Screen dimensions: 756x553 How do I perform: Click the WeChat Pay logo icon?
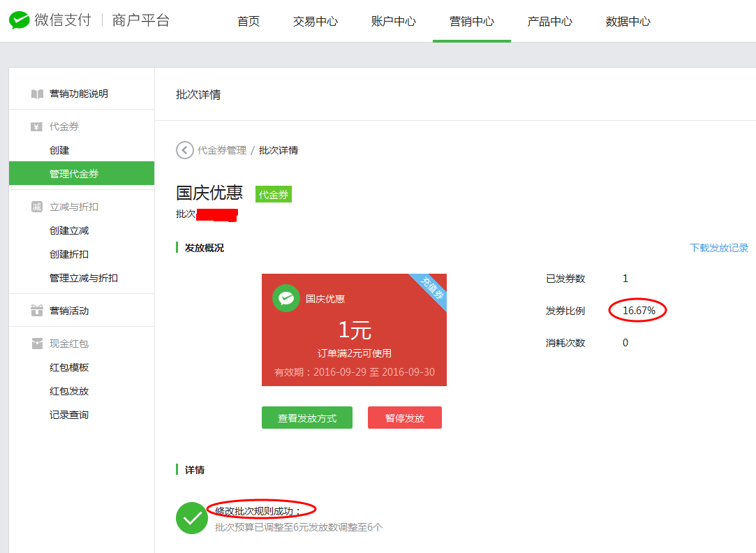(20, 20)
